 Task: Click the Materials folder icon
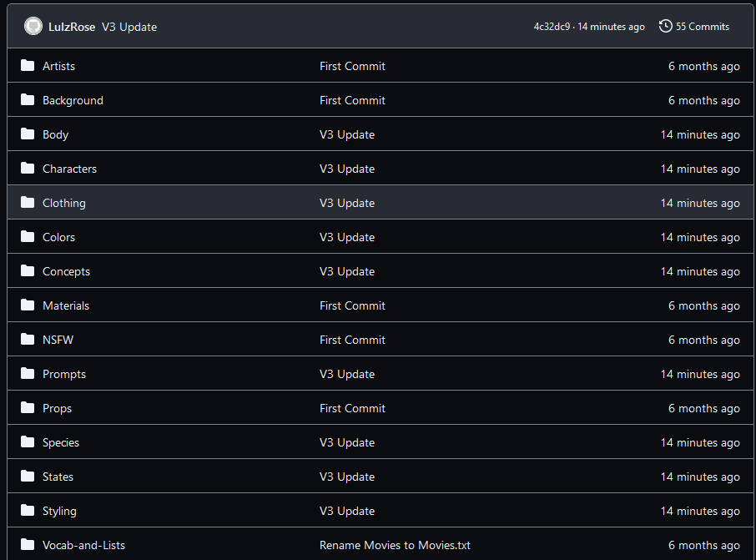coord(28,305)
